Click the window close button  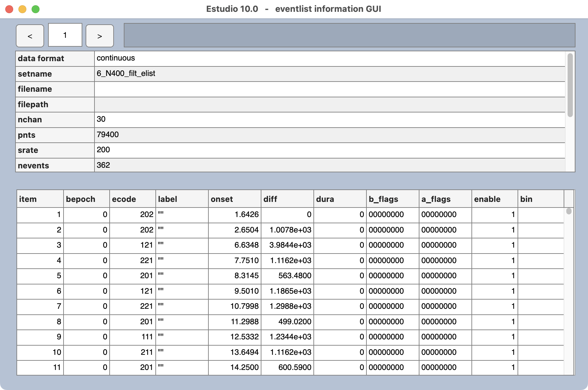pyautogui.click(x=9, y=9)
